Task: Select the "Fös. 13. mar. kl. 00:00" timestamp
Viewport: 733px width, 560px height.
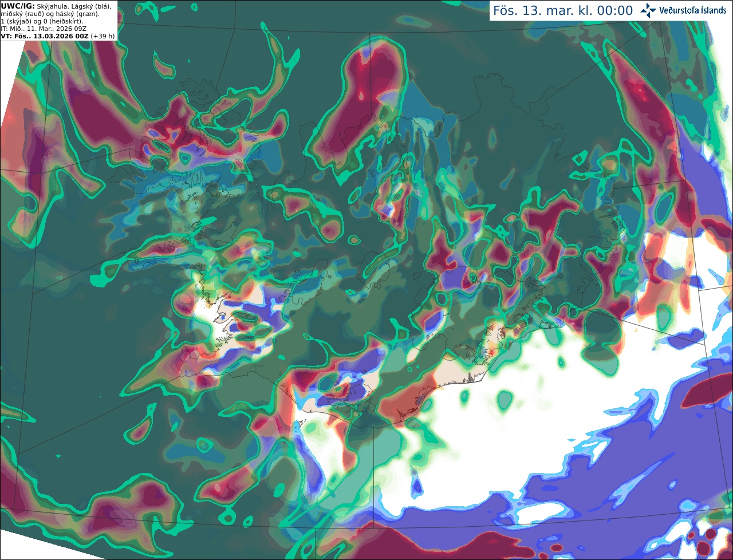Action: 563,11
